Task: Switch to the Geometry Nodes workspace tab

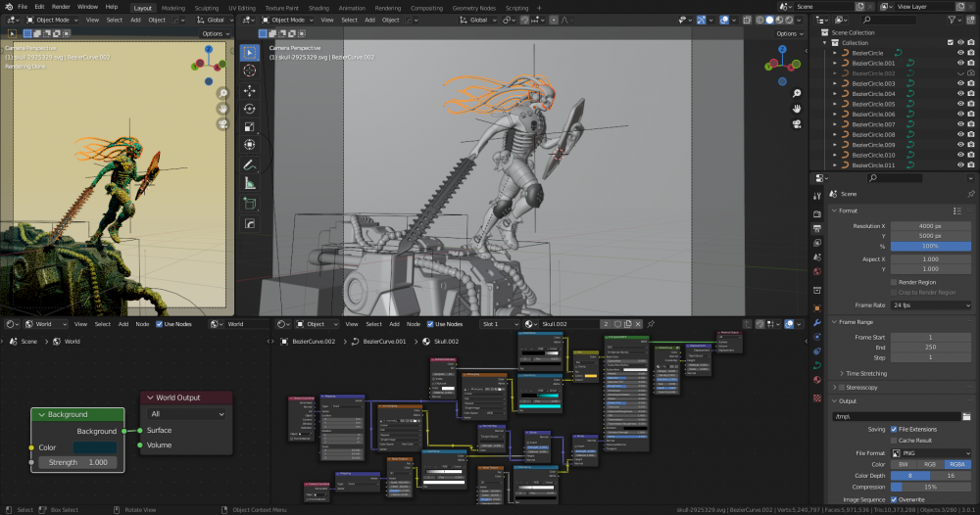Action: click(x=473, y=8)
